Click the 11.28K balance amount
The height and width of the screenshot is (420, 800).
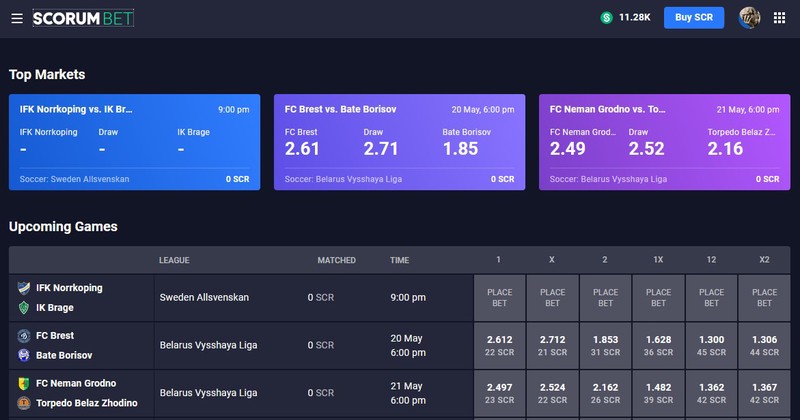click(634, 18)
